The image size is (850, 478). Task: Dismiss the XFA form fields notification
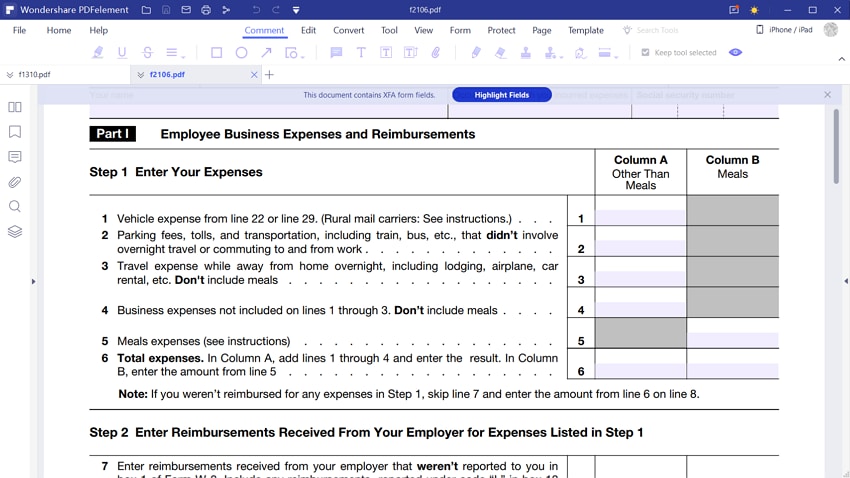pyautogui.click(x=827, y=95)
